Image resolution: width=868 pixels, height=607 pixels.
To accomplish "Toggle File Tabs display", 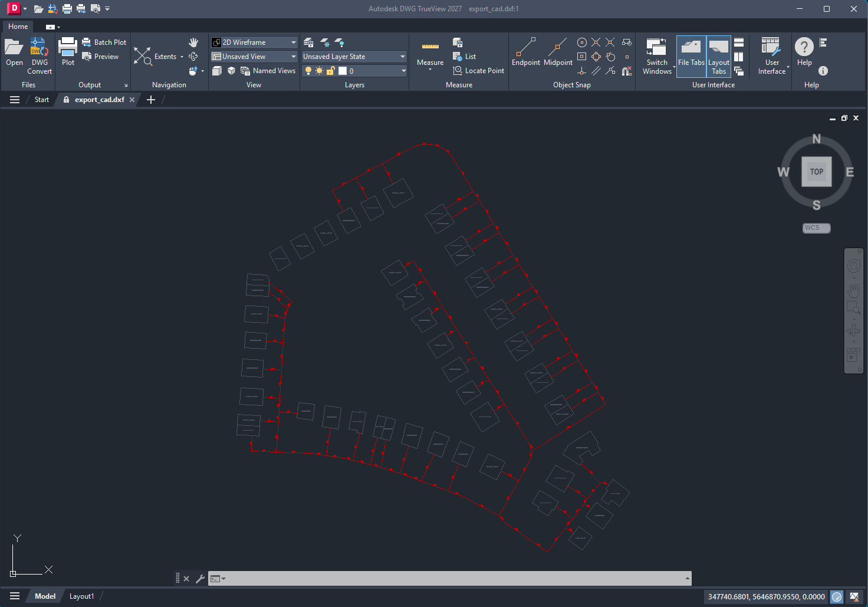I will [691, 56].
